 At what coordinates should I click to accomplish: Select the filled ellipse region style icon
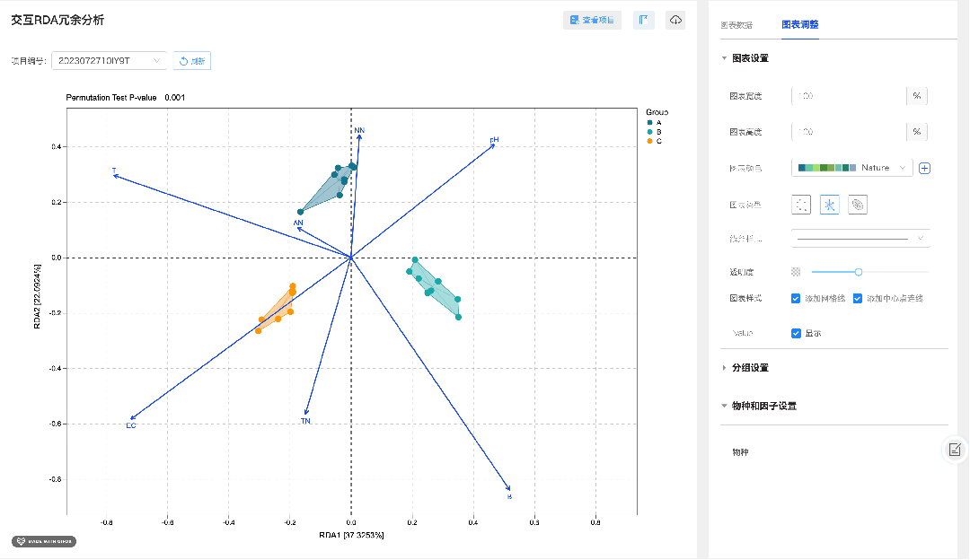point(858,205)
